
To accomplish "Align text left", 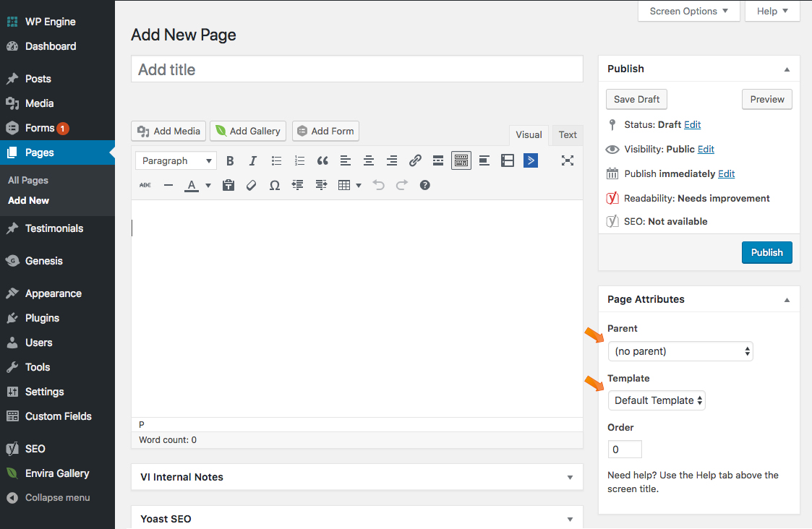I will [346, 161].
